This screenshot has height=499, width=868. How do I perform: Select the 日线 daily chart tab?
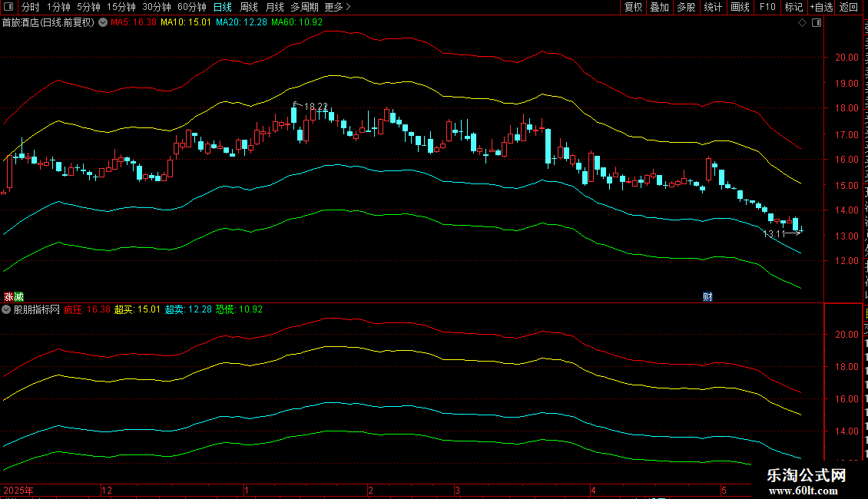click(x=223, y=7)
